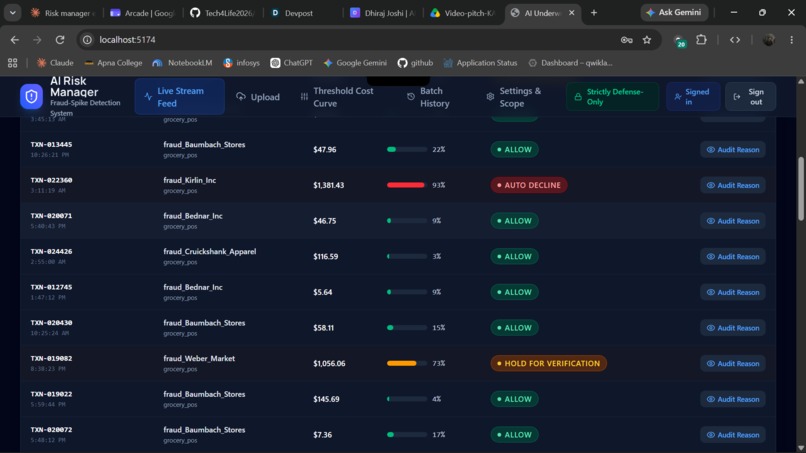Click the site information icon
Image resolution: width=806 pixels, height=453 pixels.
pyautogui.click(x=87, y=40)
